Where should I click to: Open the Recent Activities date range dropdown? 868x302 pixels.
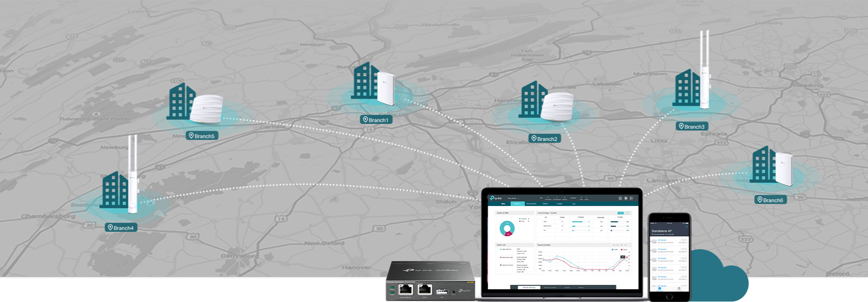pyautogui.click(x=619, y=245)
